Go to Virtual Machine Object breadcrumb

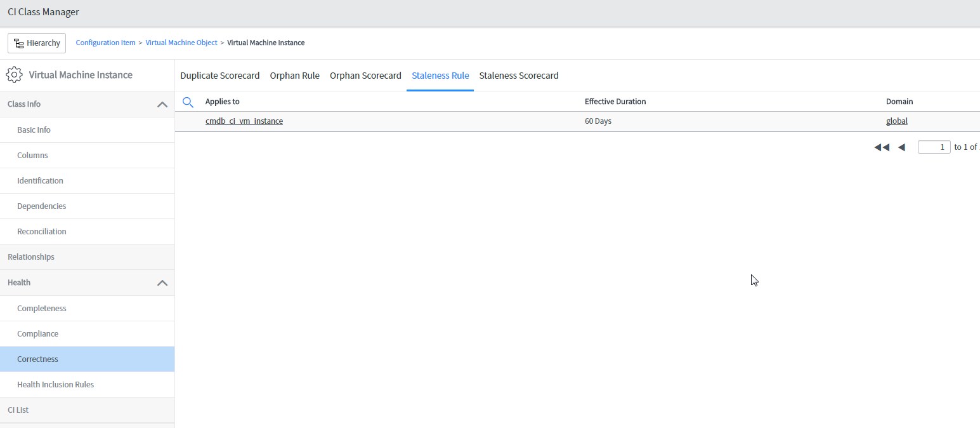(x=181, y=43)
